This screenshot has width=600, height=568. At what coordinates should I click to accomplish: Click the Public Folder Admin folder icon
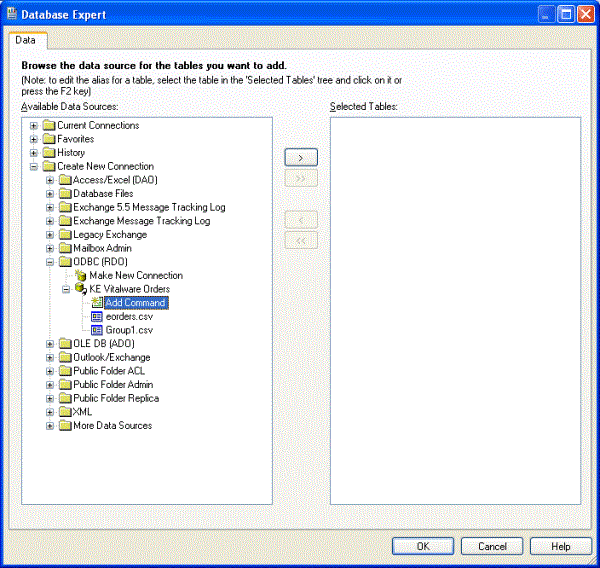point(65,385)
